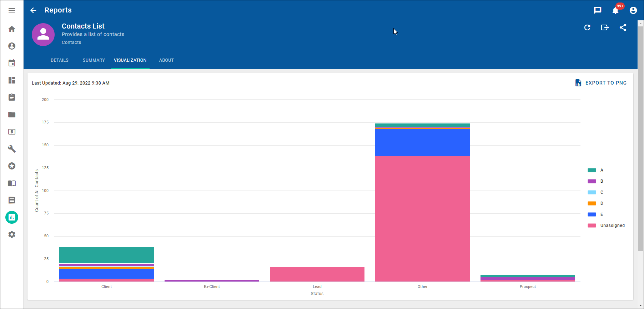Image resolution: width=644 pixels, height=309 pixels.
Task: Open the receipt list icon in sidebar
Action: point(12,200)
